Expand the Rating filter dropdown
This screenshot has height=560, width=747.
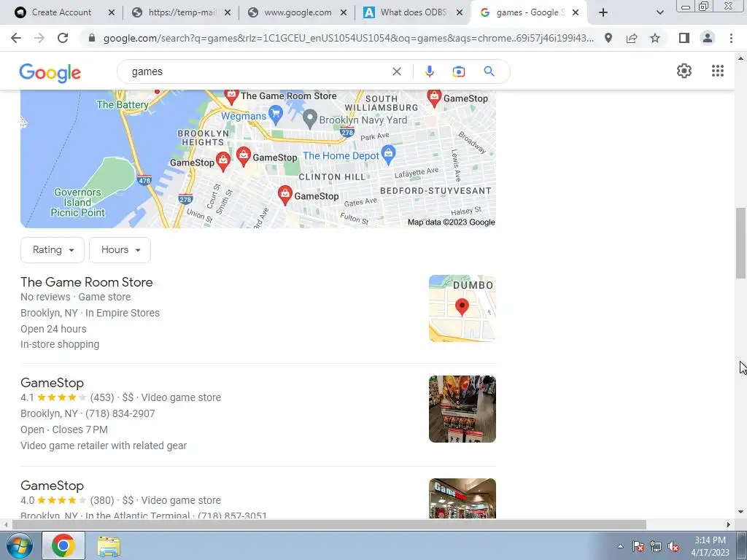click(53, 250)
